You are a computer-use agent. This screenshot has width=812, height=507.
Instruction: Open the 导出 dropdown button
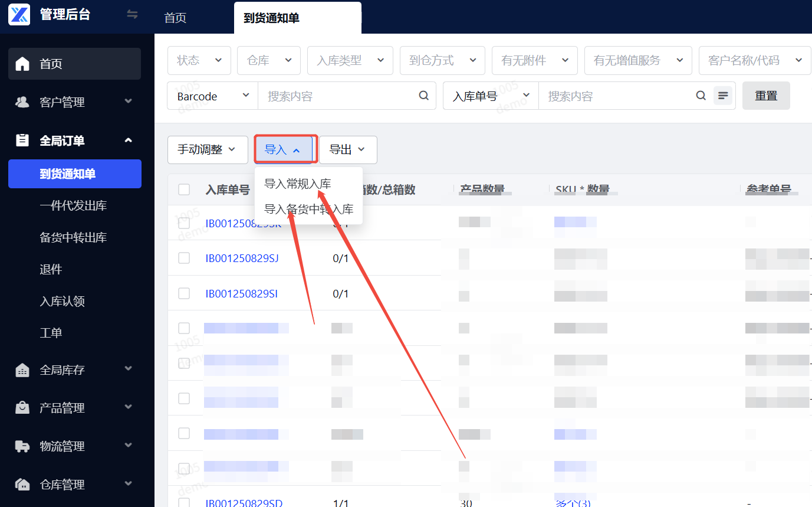(x=348, y=150)
